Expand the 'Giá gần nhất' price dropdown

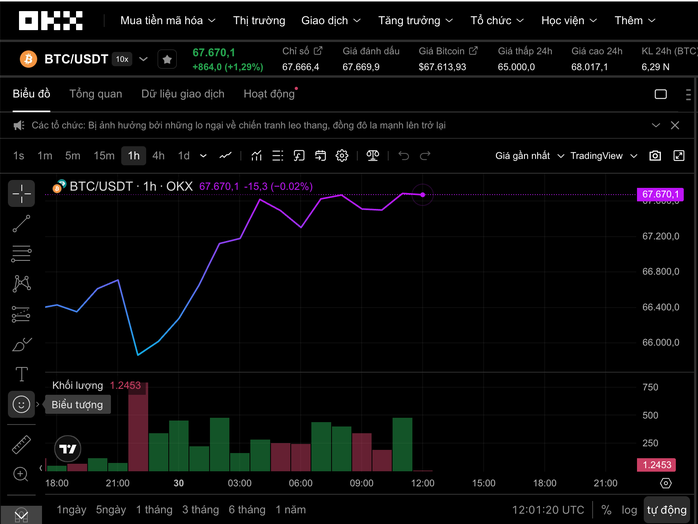[x=529, y=156]
